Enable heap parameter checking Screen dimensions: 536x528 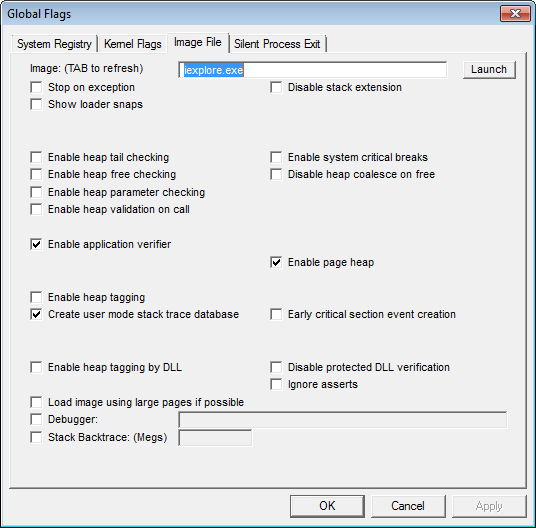pyautogui.click(x=36, y=192)
